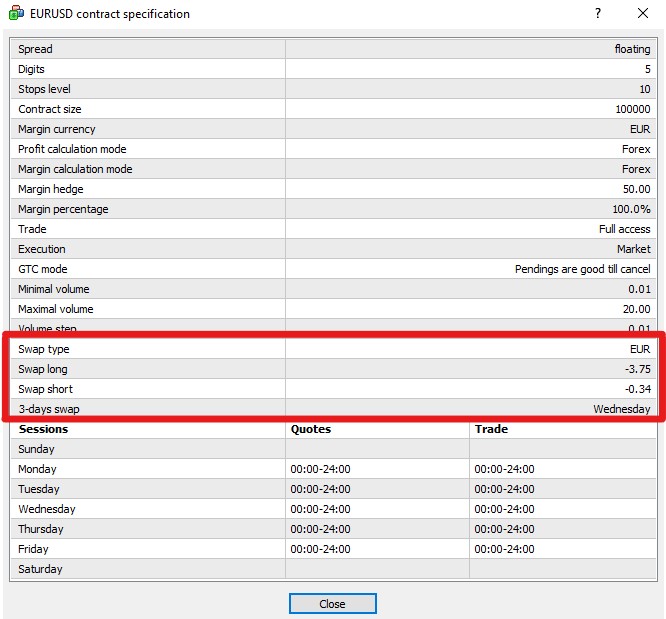This screenshot has height=619, width=666.
Task: Click the help question mark in title bar
Action: click(598, 14)
